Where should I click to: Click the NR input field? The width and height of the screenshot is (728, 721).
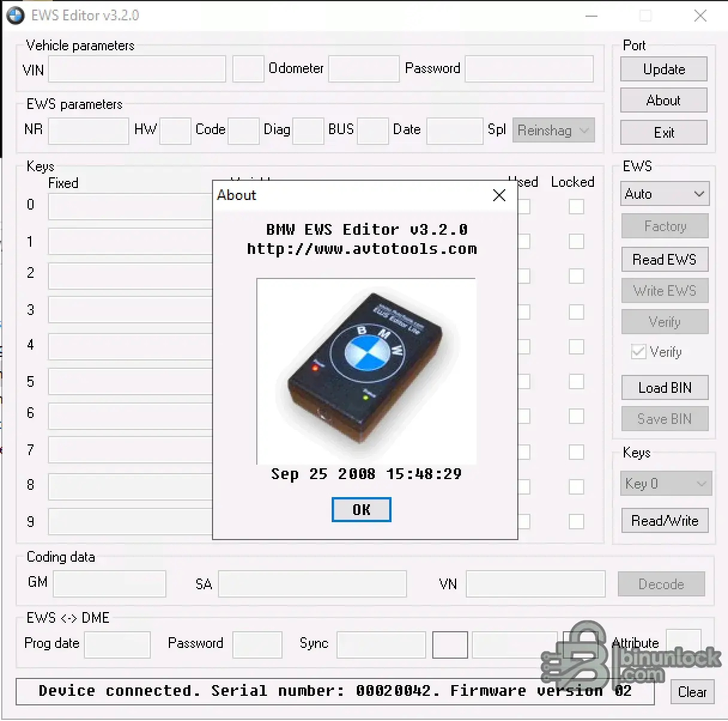coord(89,131)
